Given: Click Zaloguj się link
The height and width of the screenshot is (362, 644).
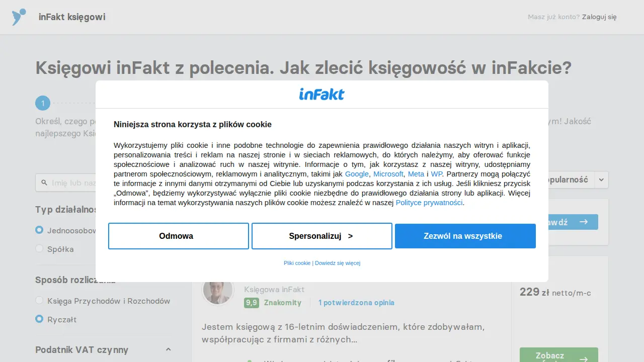Looking at the screenshot, I should [599, 17].
